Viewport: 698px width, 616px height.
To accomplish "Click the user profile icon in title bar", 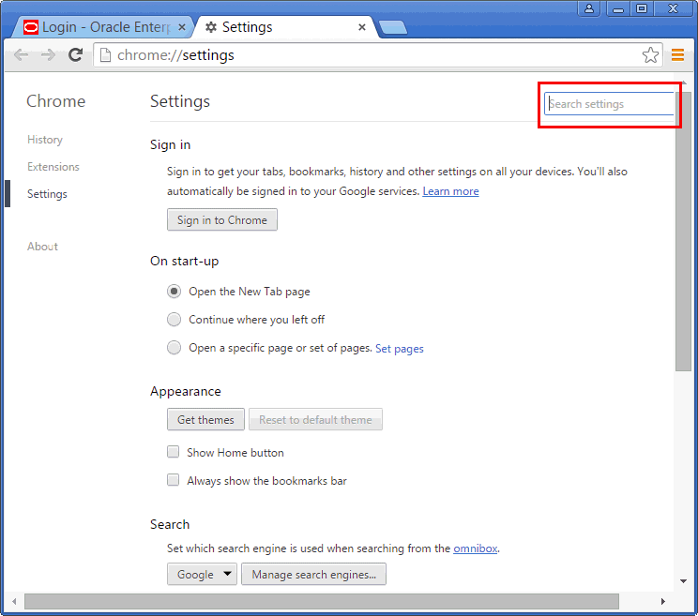I will tap(589, 8).
